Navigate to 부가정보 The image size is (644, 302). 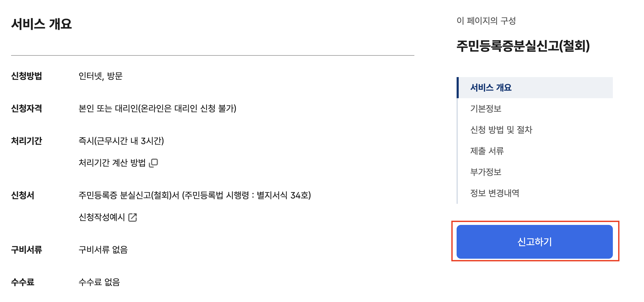tap(486, 172)
